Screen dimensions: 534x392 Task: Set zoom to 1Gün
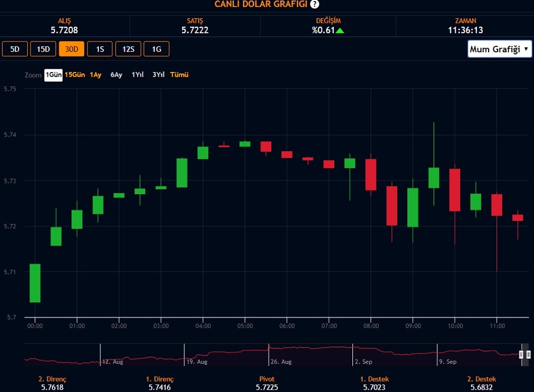point(53,75)
